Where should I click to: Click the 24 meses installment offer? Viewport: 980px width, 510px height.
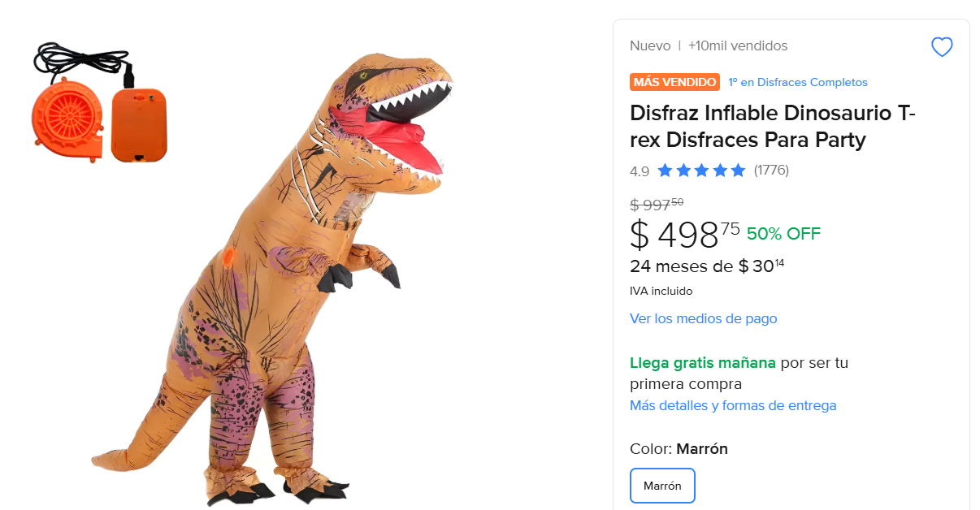pos(707,266)
